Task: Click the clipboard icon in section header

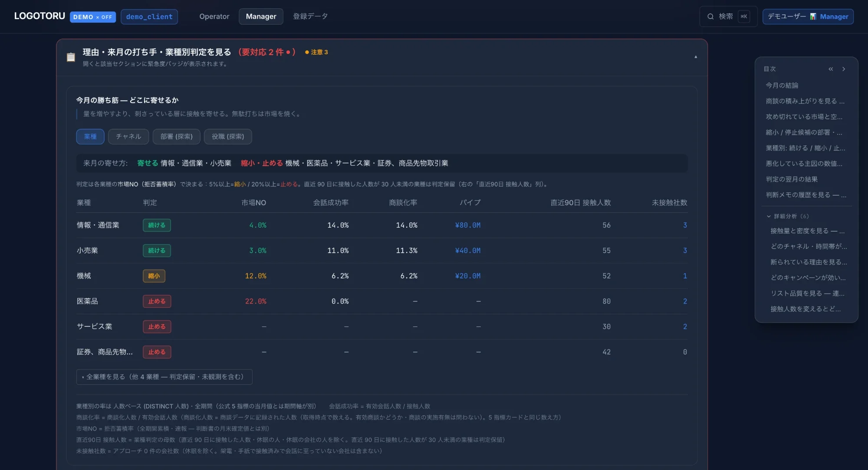Action: 71,57
